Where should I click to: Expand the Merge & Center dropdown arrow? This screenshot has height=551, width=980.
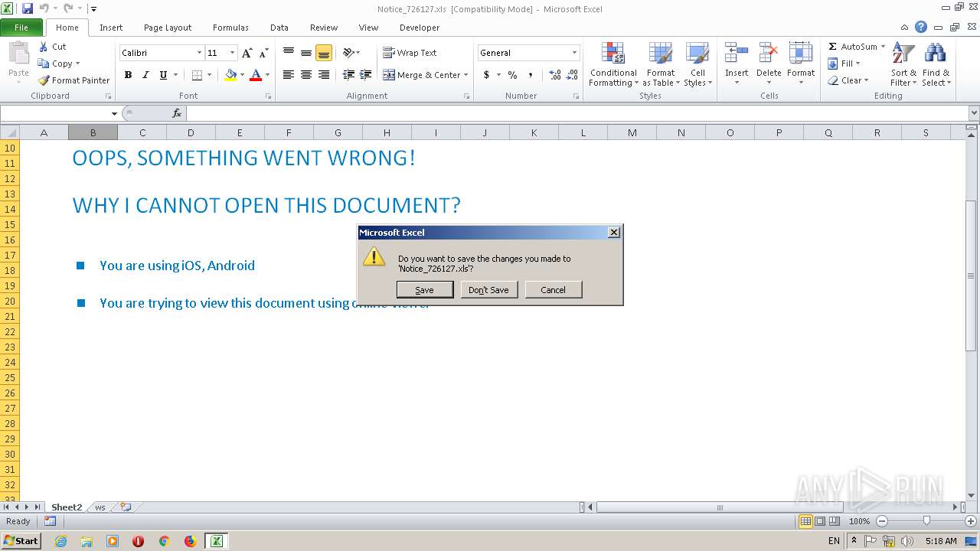[466, 75]
